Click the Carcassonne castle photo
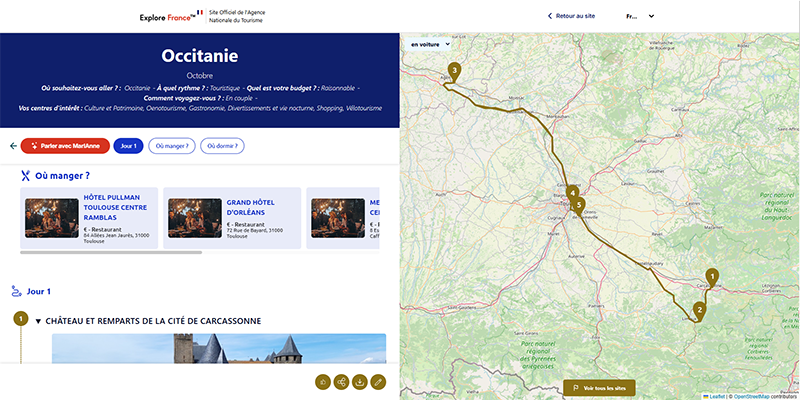 click(219, 348)
